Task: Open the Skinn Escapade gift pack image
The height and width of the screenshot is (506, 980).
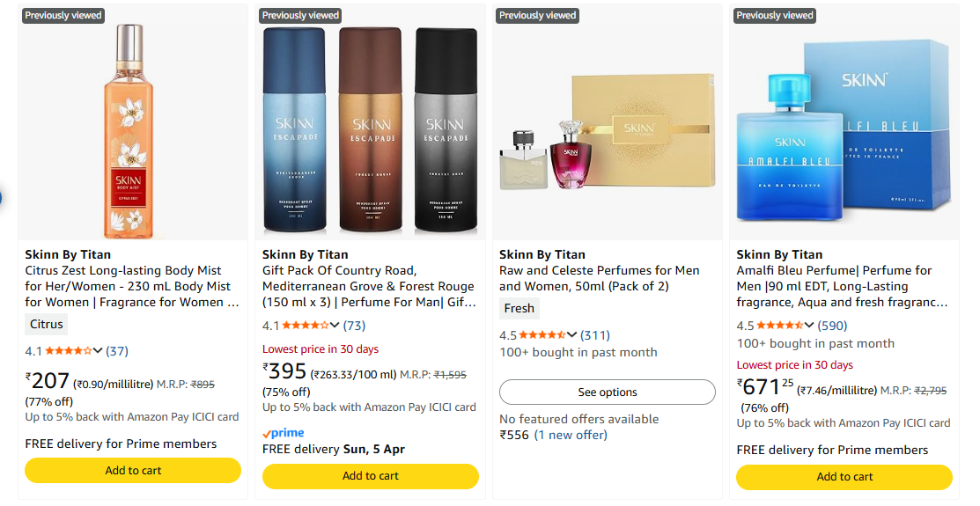Action: 371,132
